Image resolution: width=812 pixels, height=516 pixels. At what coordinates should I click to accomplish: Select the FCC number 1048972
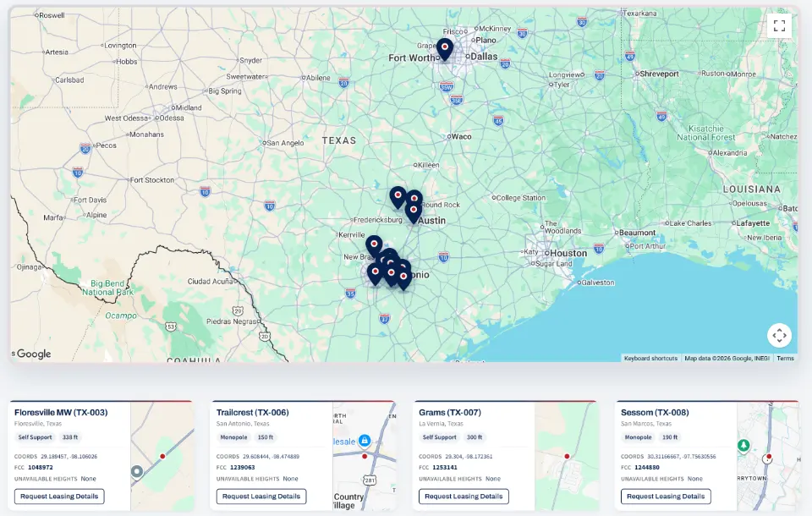(41, 467)
